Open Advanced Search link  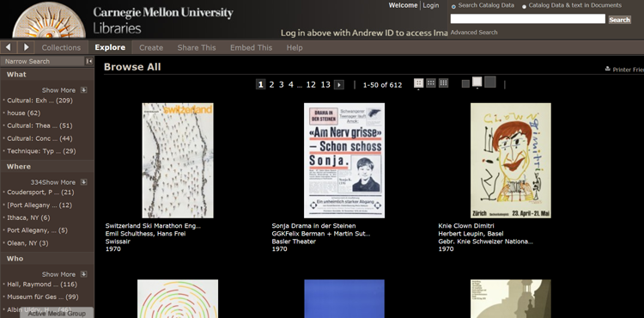click(474, 32)
